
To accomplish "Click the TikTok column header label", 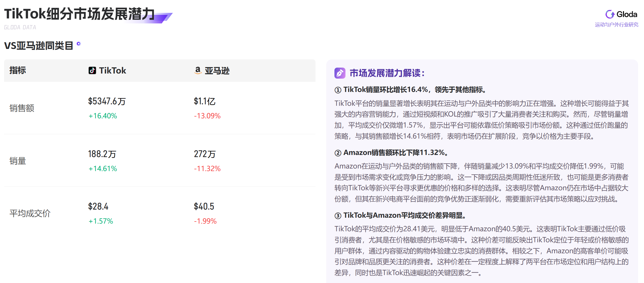I will pyautogui.click(x=112, y=70).
